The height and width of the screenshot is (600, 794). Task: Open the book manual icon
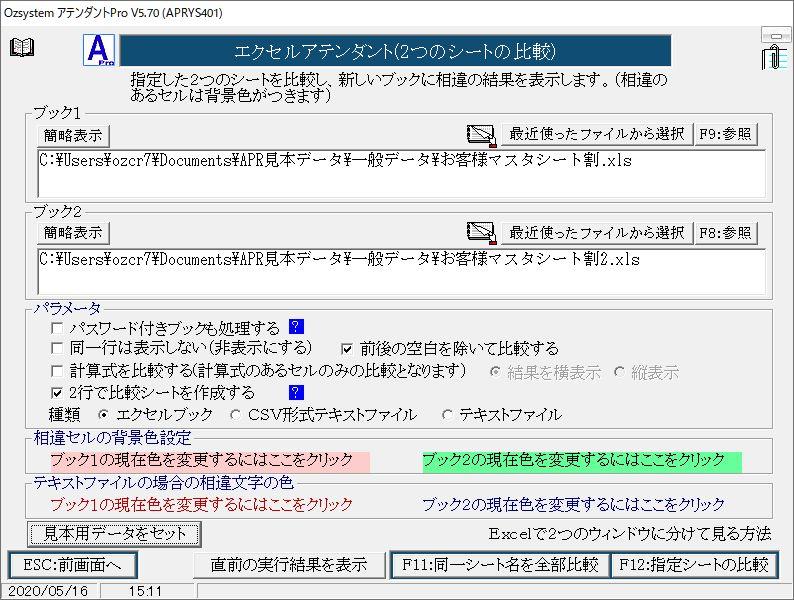(22, 48)
